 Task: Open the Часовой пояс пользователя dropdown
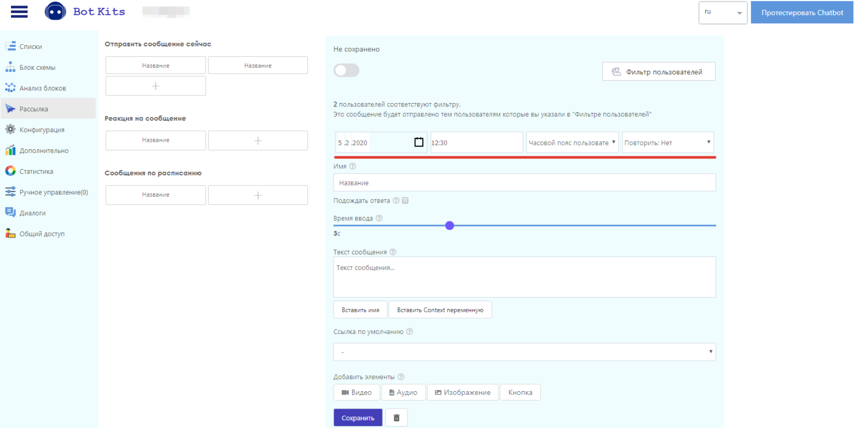572,142
